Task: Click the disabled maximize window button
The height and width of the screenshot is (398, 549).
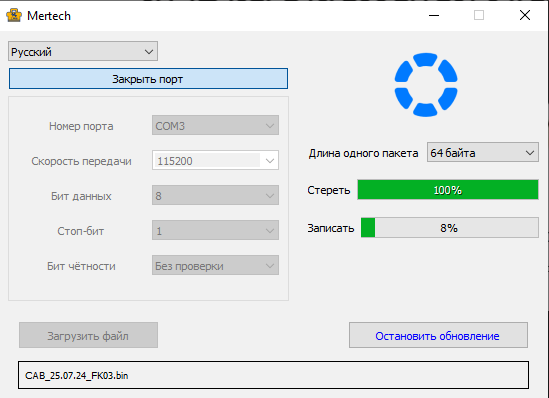Action: pos(479,15)
